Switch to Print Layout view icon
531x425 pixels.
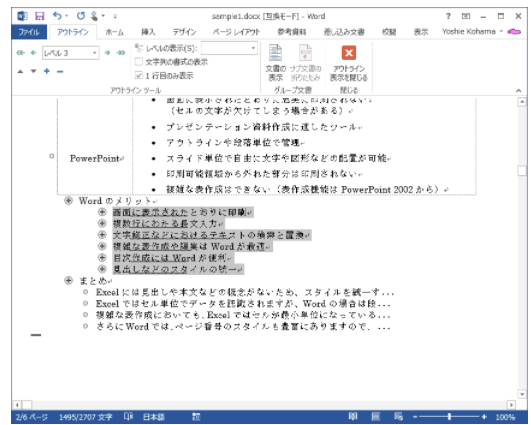[x=375, y=417]
